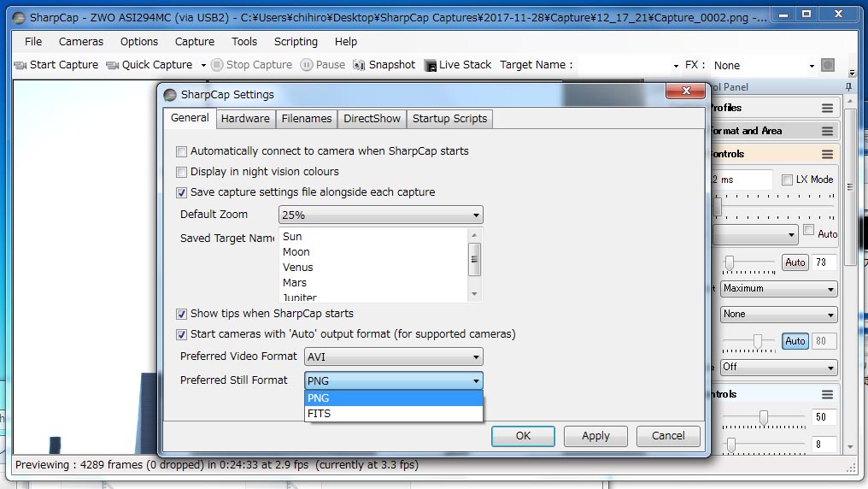Open Live Stack from the toolbar

(430, 65)
